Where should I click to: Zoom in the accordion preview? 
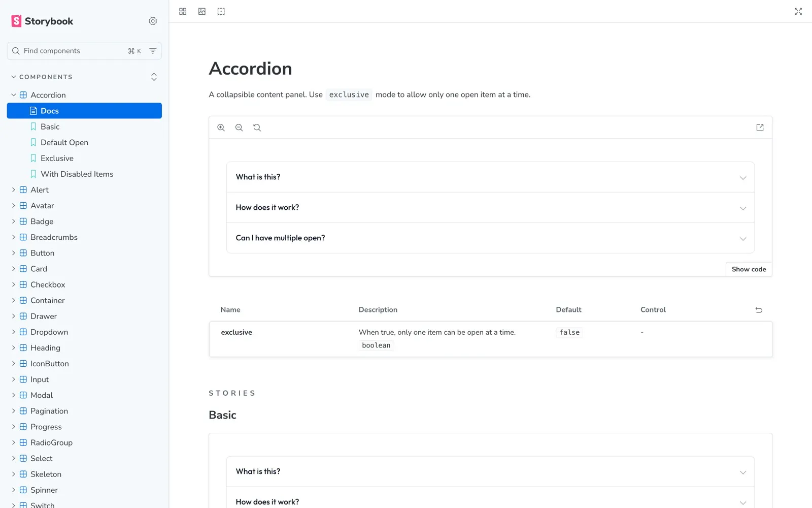tap(221, 128)
